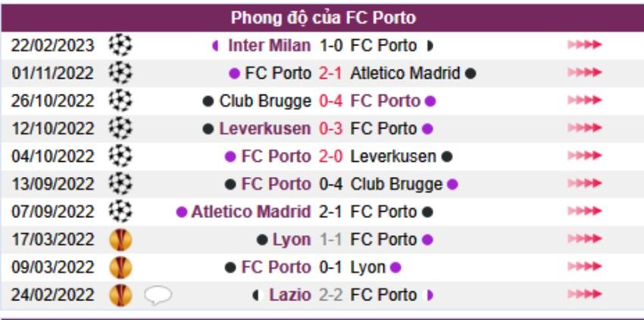Open Lyon team link in 17/03/2022 row
The height and width of the screenshot is (320, 644).
[291, 240]
